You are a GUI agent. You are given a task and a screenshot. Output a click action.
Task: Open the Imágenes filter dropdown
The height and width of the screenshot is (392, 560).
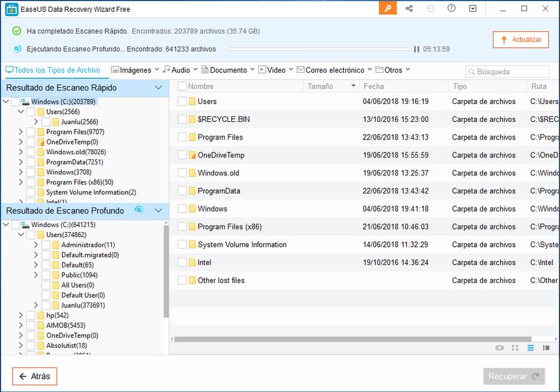pyautogui.click(x=134, y=70)
